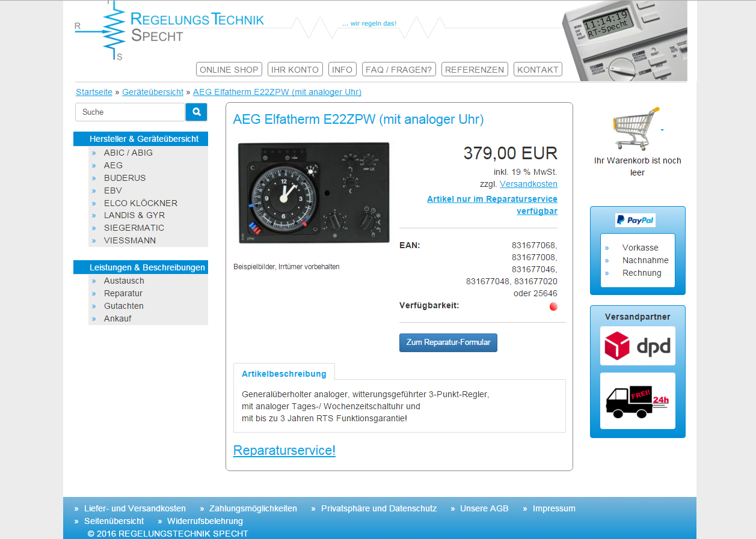
Task: Click Rechnung payment option
Action: point(642,273)
